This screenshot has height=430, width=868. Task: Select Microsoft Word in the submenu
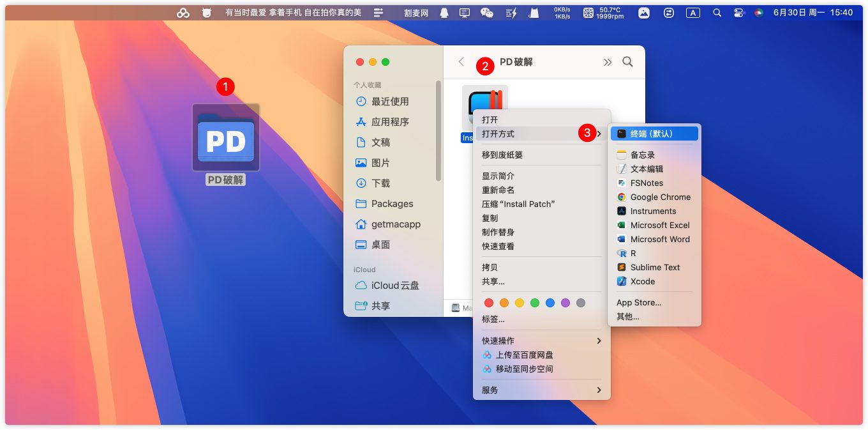[x=659, y=239]
